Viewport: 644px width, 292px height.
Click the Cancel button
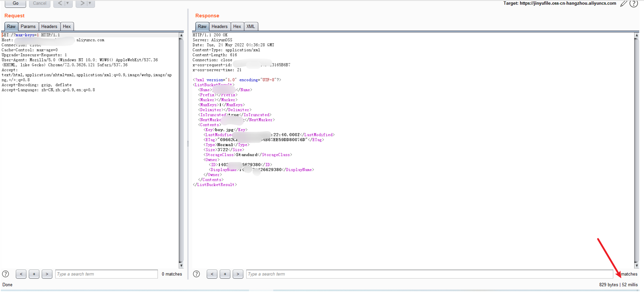[x=40, y=3]
